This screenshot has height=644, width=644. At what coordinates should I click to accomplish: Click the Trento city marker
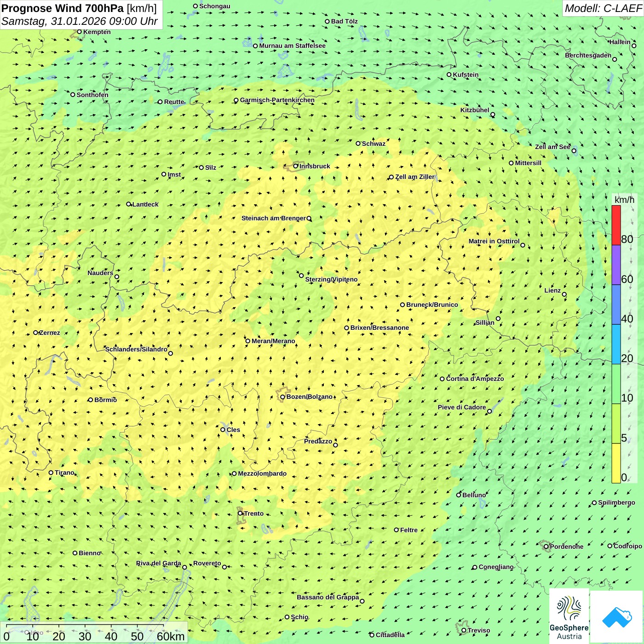(x=240, y=513)
